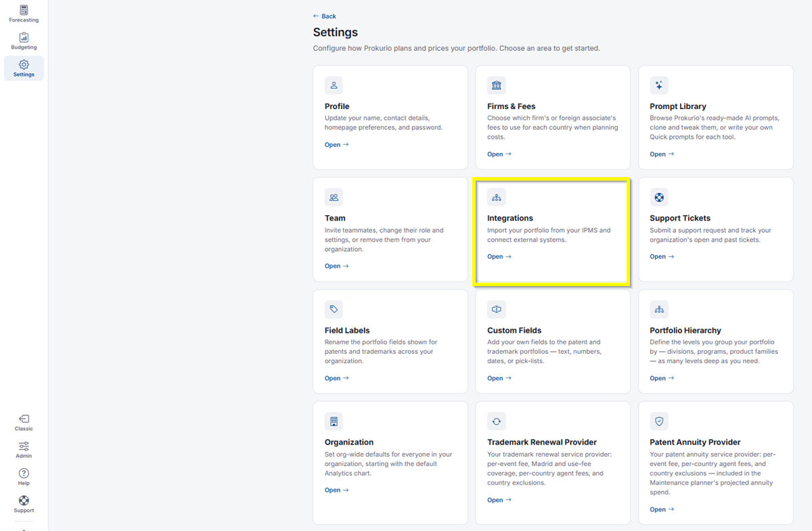Click the Patent Annuity Provider shield icon
Screen dimensions: 812x531
[x=659, y=421]
